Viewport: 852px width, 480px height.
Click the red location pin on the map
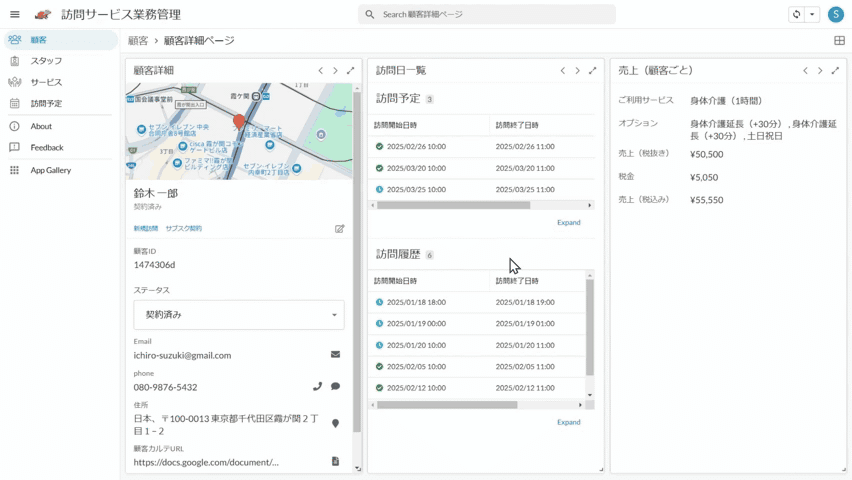click(x=239, y=122)
